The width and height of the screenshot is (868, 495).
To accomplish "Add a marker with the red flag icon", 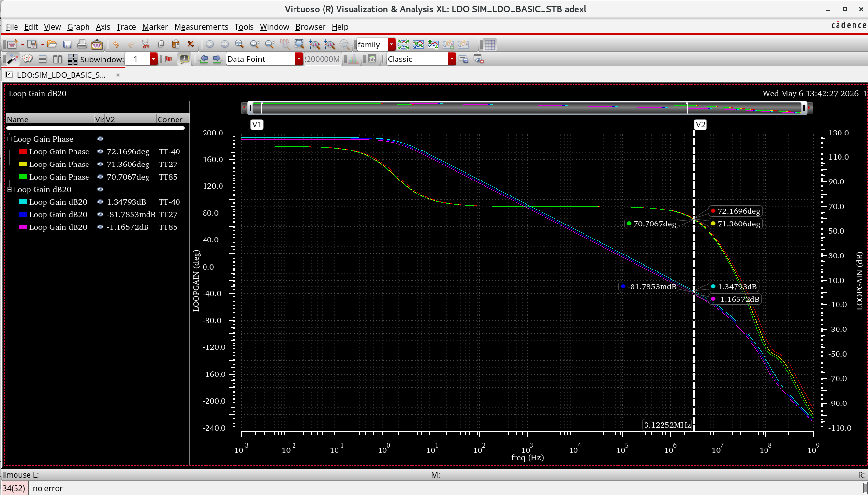I will pyautogui.click(x=169, y=59).
